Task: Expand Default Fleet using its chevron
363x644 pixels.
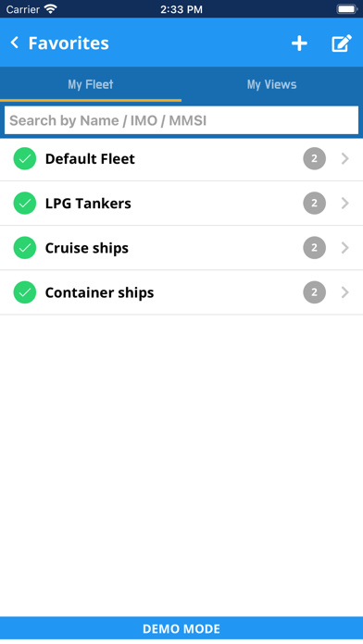Action: point(345,158)
